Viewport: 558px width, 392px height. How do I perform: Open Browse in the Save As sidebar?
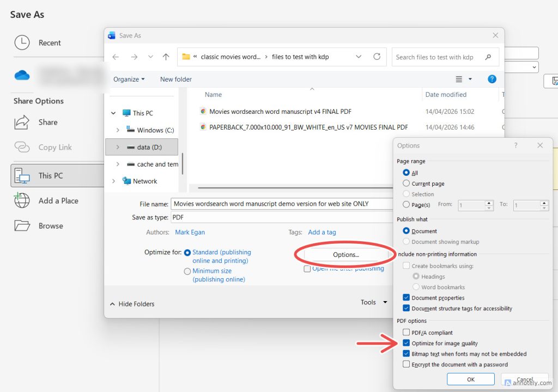click(39, 226)
